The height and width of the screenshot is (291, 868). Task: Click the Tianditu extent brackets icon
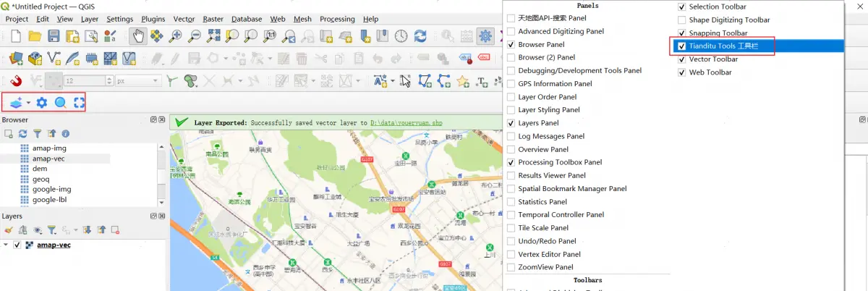coord(79,103)
